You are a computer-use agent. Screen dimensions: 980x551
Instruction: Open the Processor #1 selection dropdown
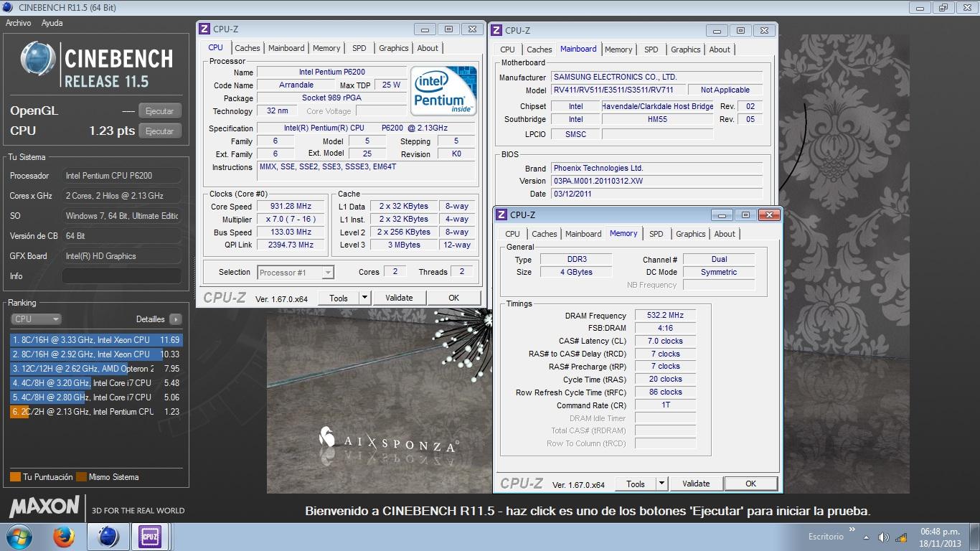point(296,273)
